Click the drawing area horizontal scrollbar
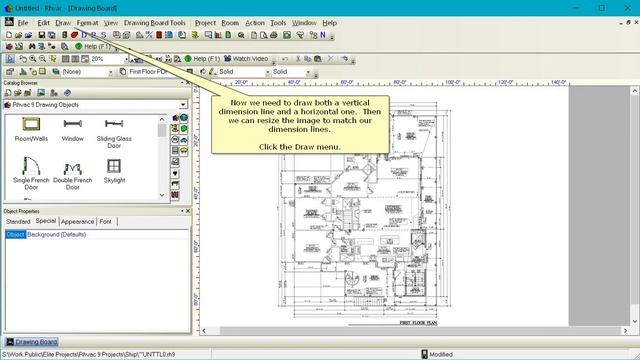The height and width of the screenshot is (360, 640). tap(415, 331)
